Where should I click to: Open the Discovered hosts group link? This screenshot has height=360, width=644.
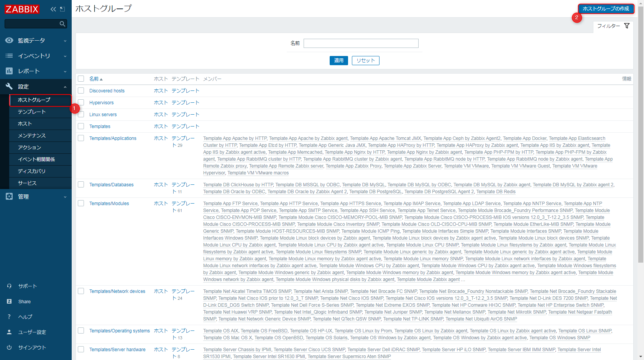(x=107, y=91)
